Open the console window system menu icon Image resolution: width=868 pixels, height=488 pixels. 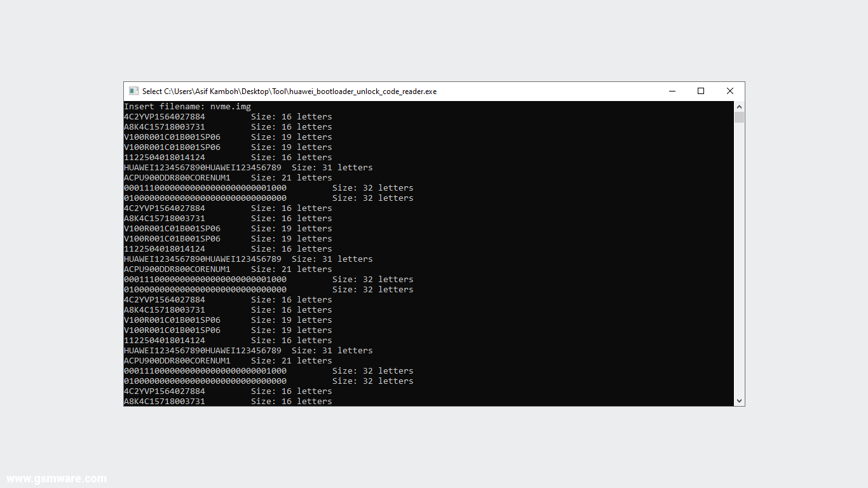[x=133, y=91]
